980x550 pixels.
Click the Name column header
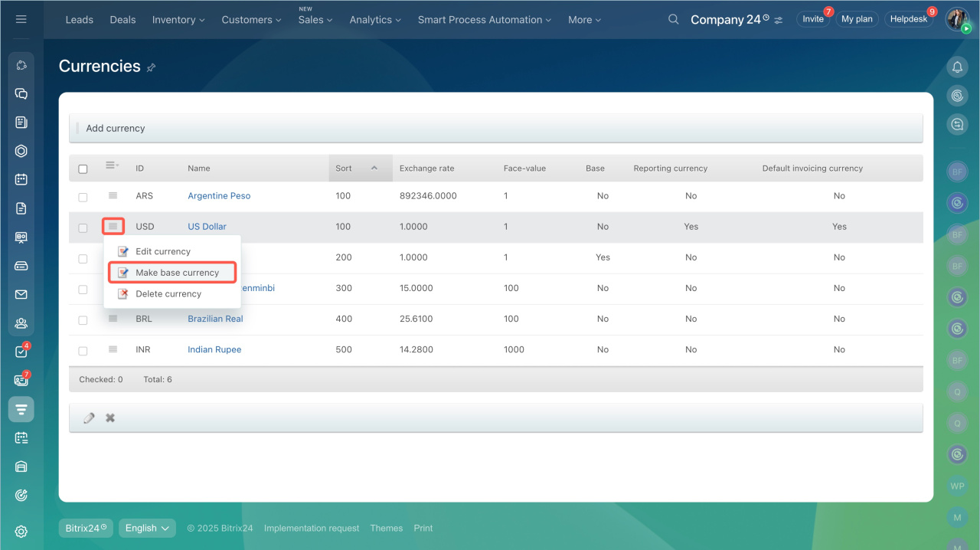click(x=199, y=168)
